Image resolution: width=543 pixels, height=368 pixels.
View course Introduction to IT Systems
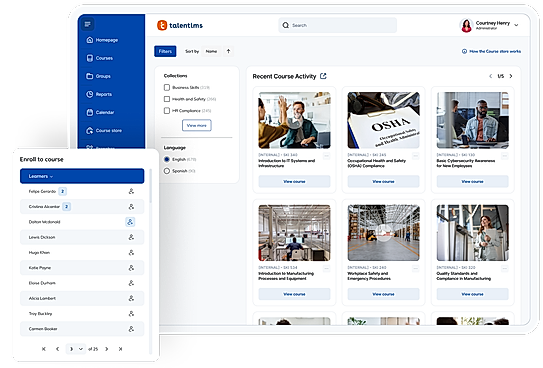(x=294, y=181)
